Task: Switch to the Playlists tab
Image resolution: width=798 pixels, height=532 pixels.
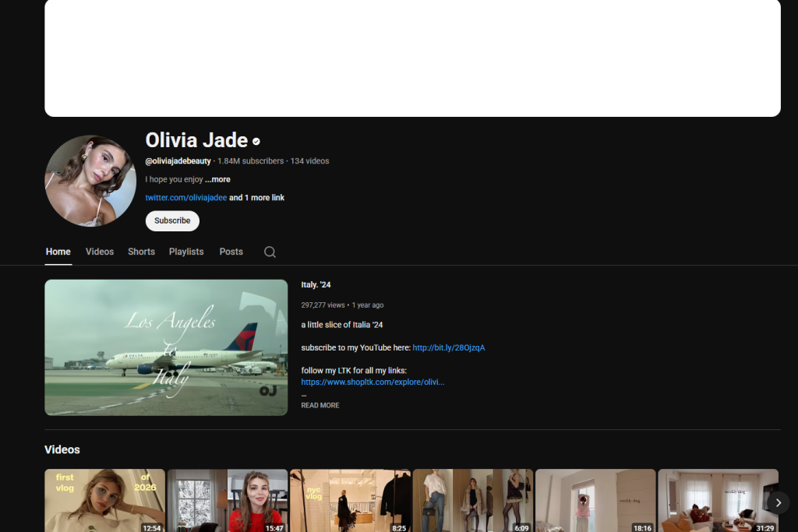Action: click(186, 252)
